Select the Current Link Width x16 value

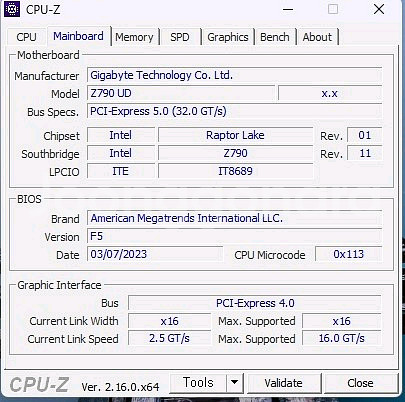169,321
